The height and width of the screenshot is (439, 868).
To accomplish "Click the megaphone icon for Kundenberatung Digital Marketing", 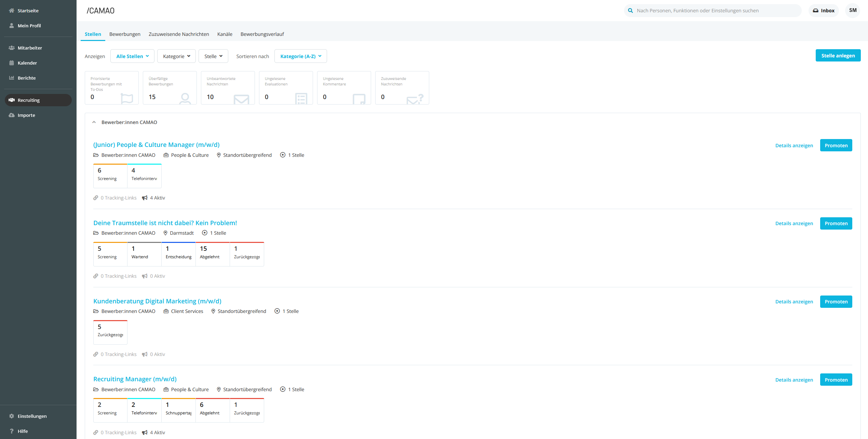I will [x=145, y=354].
